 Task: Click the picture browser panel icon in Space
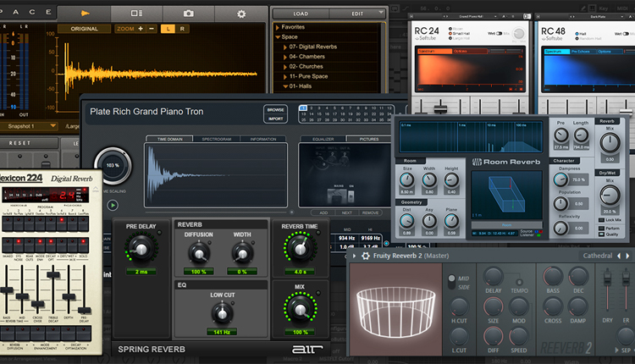[x=137, y=14]
